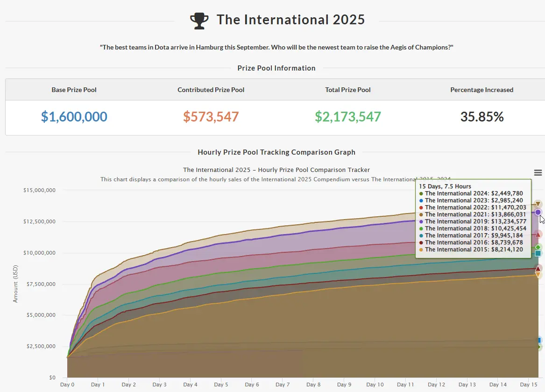Viewport: 545px width, 392px height.
Task: Select the "Day 5" x-axis label
Action: coord(221,385)
